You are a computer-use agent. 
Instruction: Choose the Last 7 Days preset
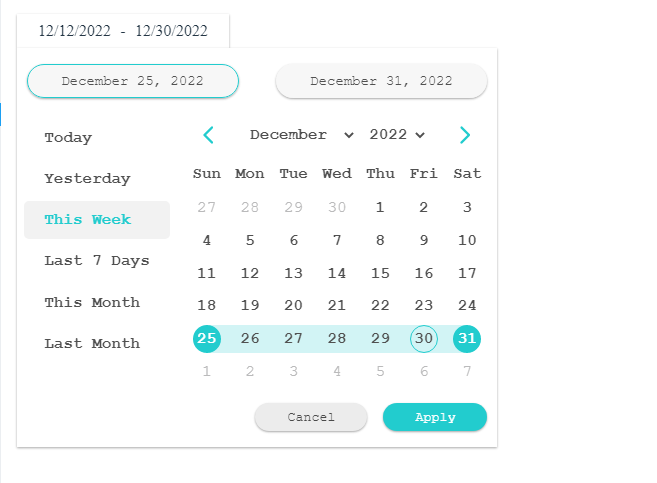pos(97,261)
